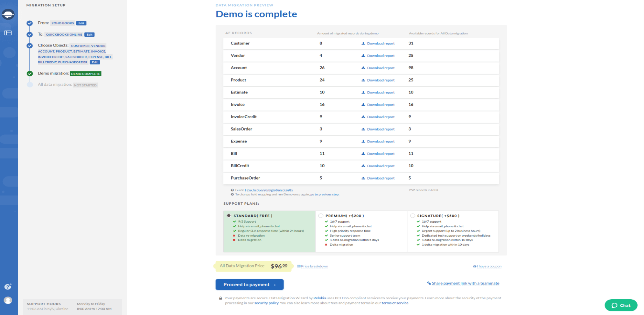Click the $96.00 migration price
644x315 pixels.
coord(279,266)
